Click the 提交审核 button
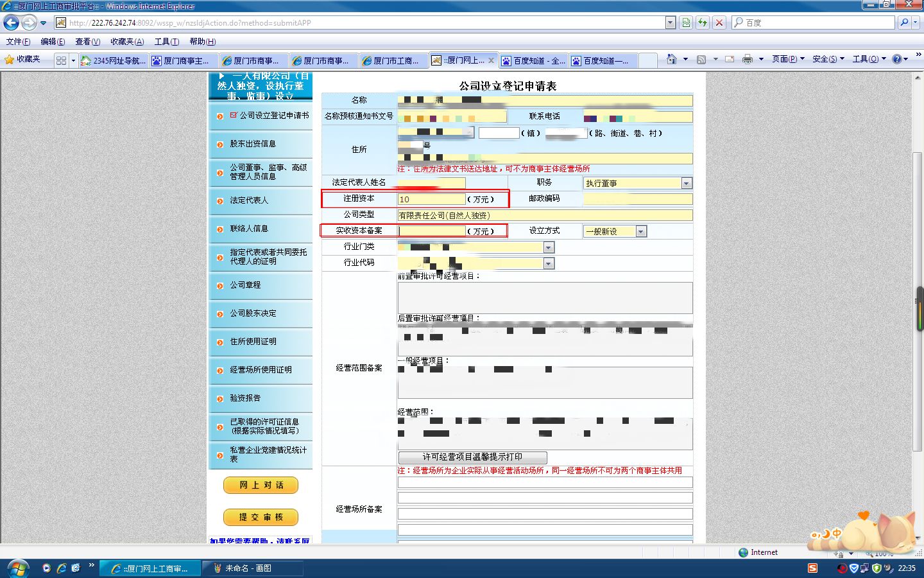 pos(261,517)
